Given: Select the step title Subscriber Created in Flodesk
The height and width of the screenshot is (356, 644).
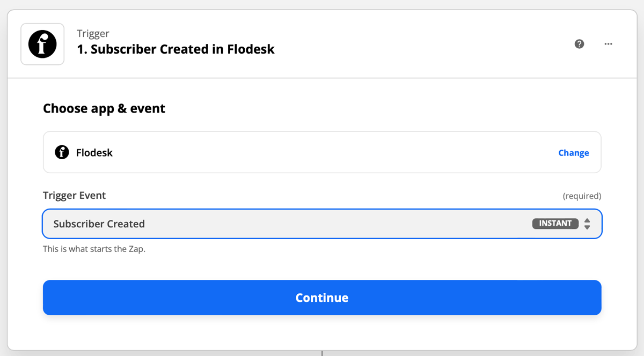Looking at the screenshot, I should click(x=176, y=49).
